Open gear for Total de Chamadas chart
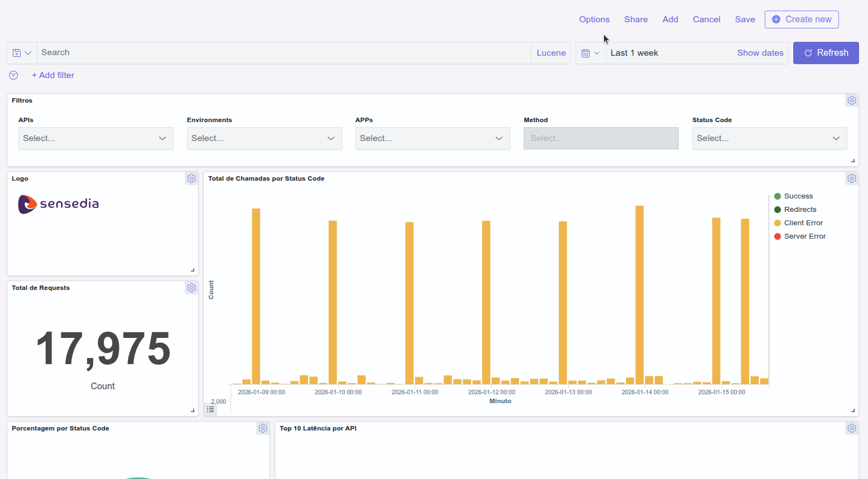This screenshot has height=479, width=868. click(851, 178)
